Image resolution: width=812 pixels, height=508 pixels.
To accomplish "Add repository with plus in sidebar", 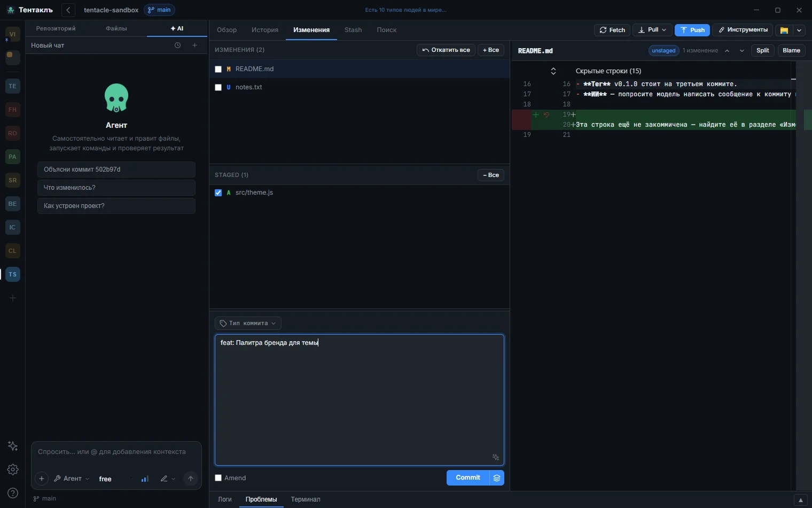I will 13,298.
